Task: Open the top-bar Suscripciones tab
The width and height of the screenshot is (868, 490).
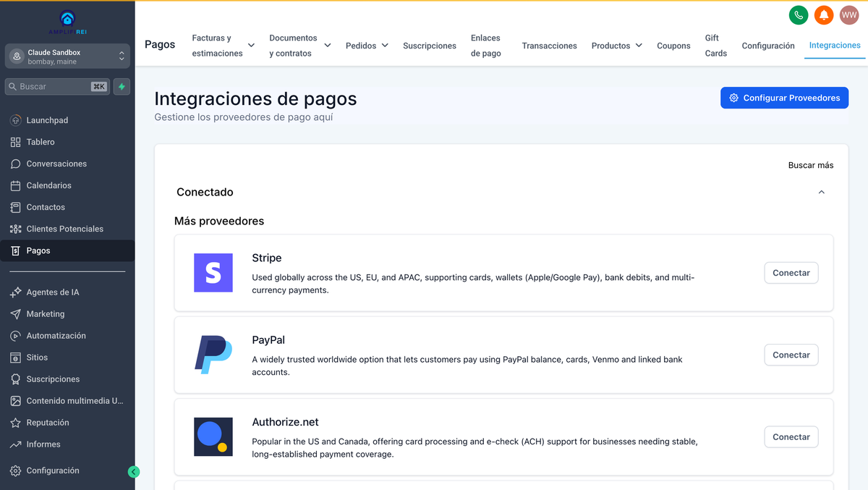Action: [x=430, y=46]
